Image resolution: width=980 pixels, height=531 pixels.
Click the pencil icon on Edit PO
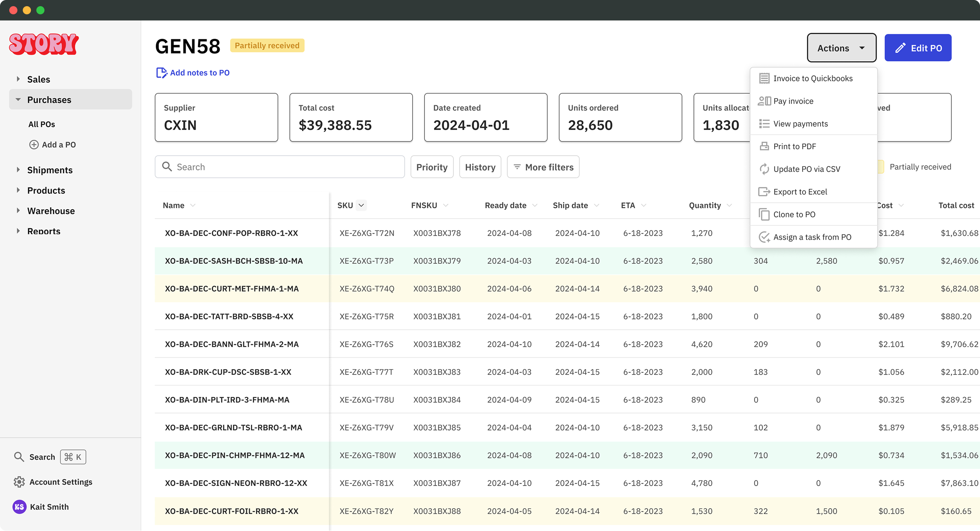point(900,48)
